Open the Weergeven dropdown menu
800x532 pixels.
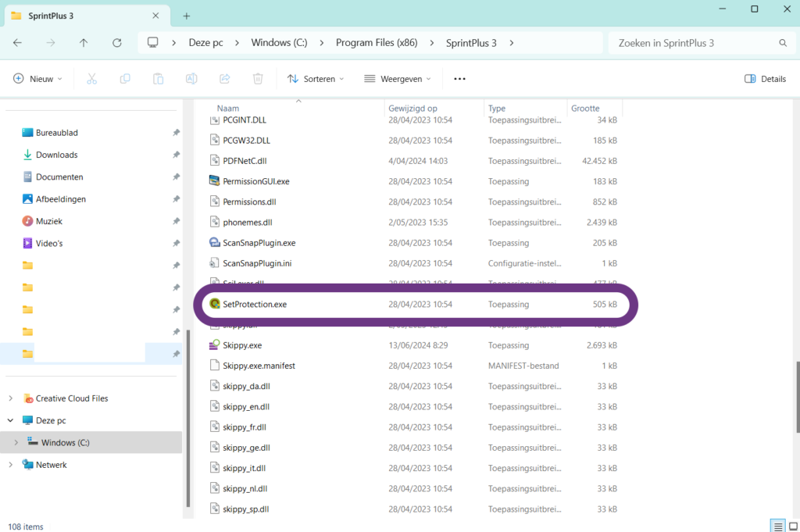[398, 79]
